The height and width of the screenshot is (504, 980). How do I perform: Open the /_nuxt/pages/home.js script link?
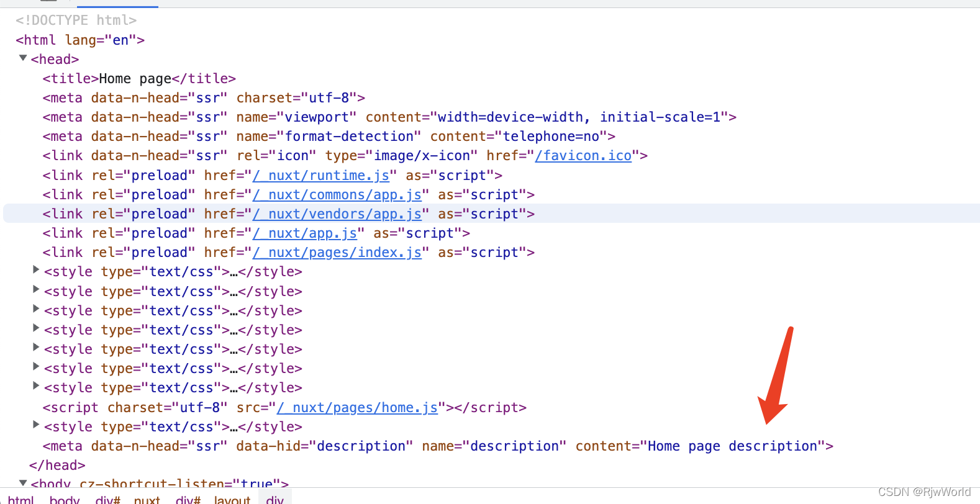tap(357, 408)
